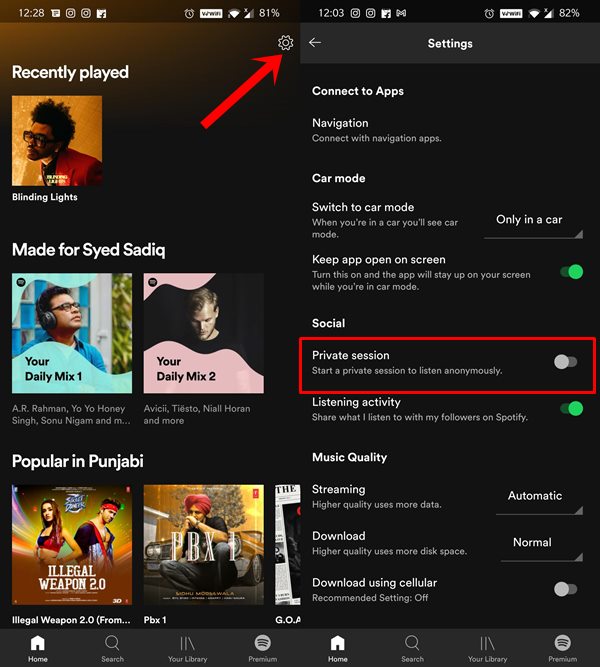Viewport: 600px width, 667px height.
Task: Enable Private session switch
Action: [566, 362]
